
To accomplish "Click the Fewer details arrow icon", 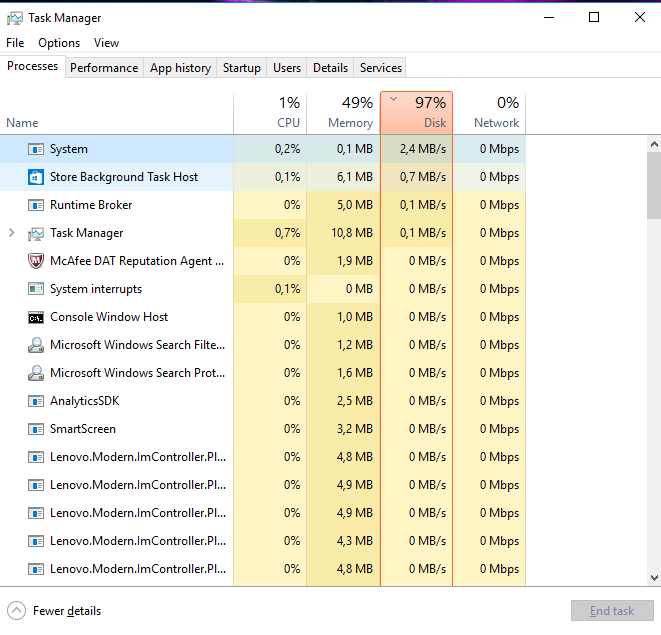I will point(16,611).
